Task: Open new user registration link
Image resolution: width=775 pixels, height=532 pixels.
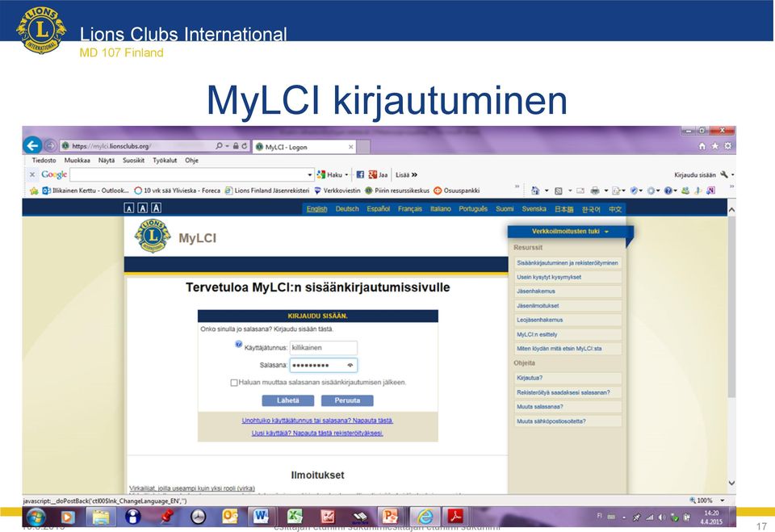Action: (x=317, y=434)
